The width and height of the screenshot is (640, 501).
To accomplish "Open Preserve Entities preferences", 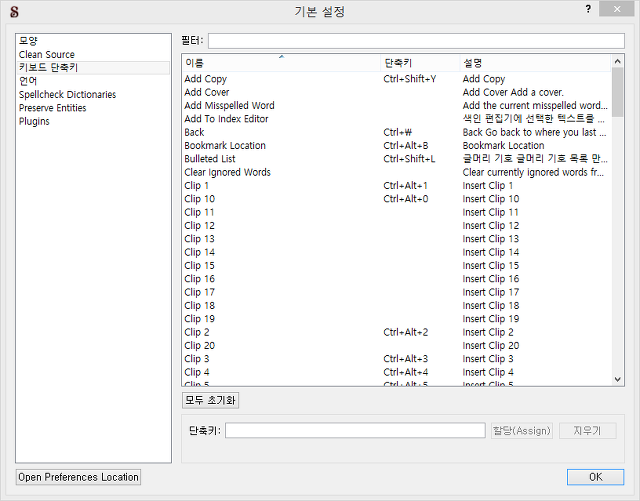I will (93, 108).
